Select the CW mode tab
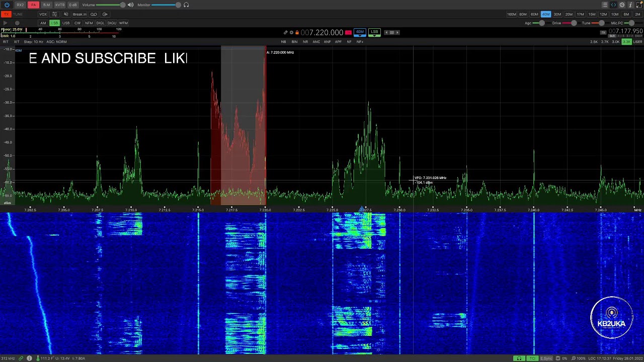Viewport: 644px width, 362px height. pos(77,23)
